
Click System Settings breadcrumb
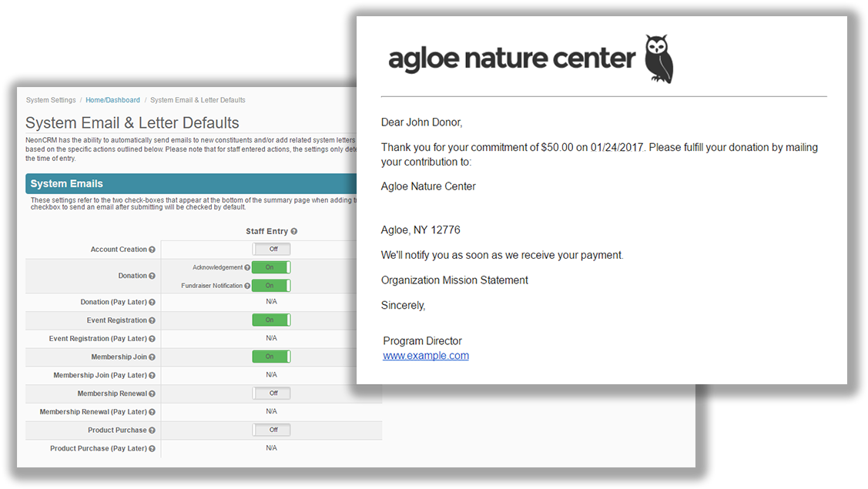pos(51,100)
